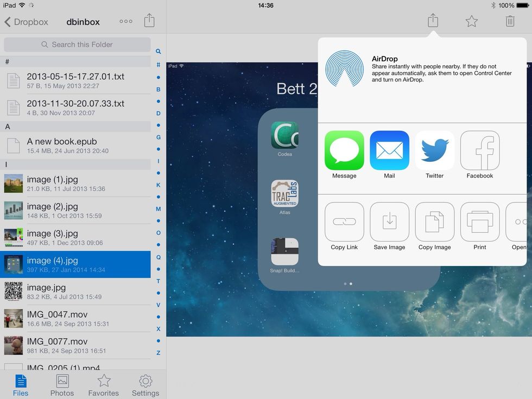Image resolution: width=532 pixels, height=399 pixels.
Task: Mark image (4).jpg as a favorite with the star
Action: [x=471, y=21]
